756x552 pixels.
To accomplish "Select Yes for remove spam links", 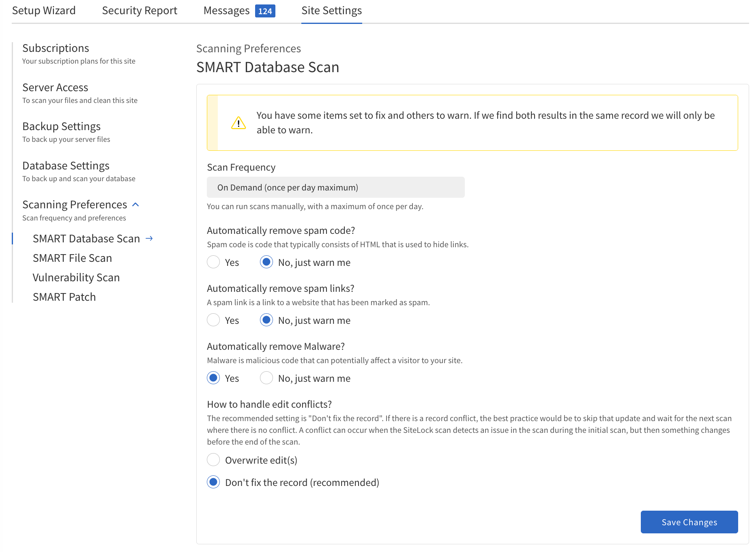I will 213,320.
